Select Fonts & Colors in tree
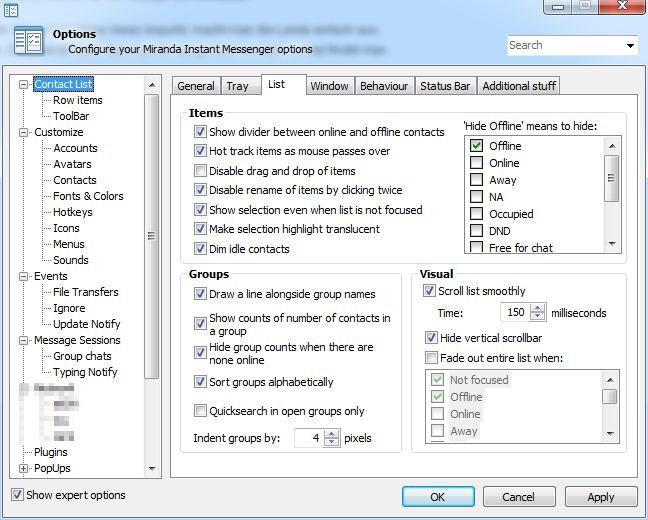This screenshot has width=648, height=520. (88, 196)
